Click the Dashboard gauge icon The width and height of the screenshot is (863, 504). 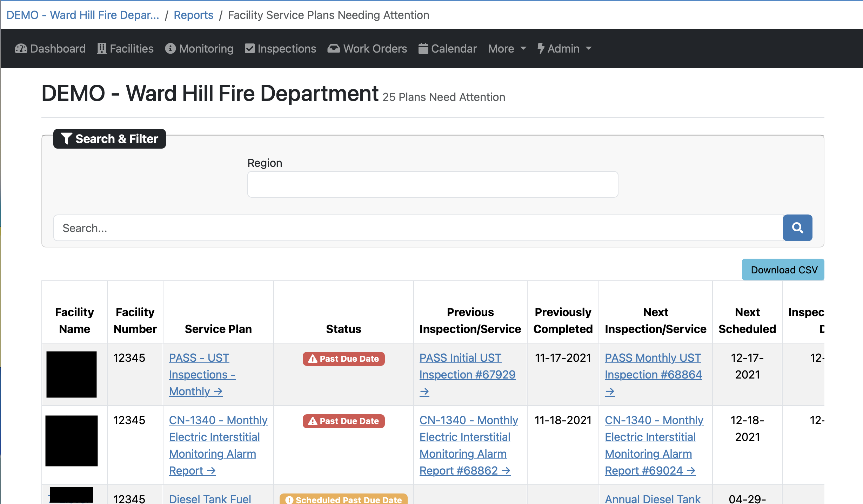click(21, 48)
